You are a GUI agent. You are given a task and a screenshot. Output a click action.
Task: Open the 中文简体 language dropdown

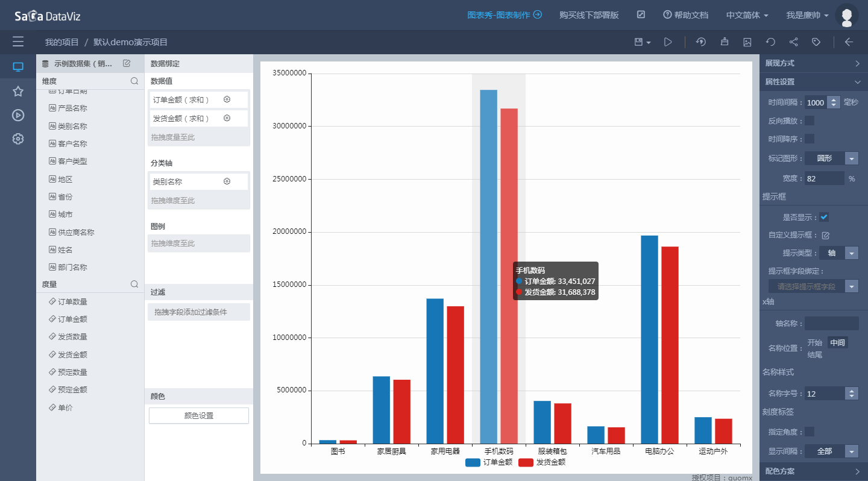click(747, 15)
